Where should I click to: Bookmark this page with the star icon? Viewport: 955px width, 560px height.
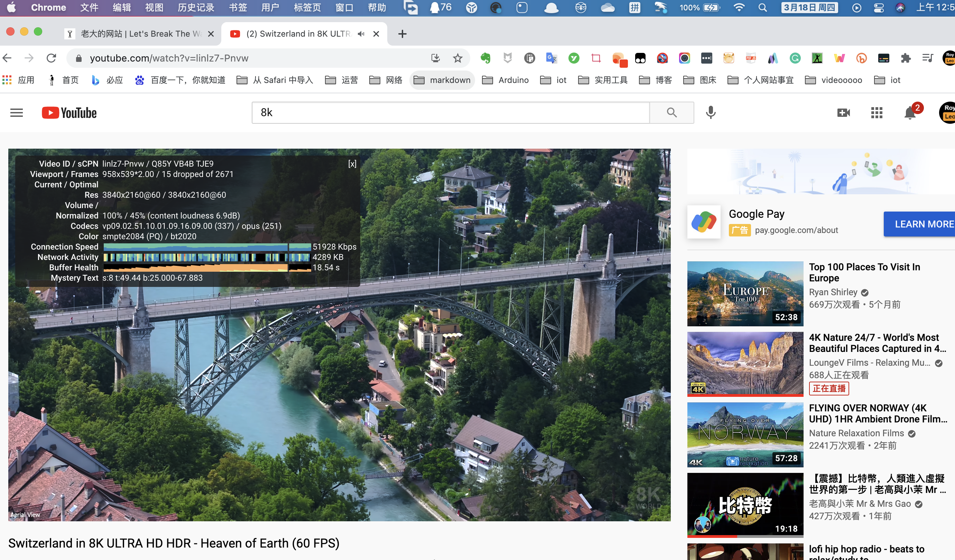pyautogui.click(x=458, y=58)
